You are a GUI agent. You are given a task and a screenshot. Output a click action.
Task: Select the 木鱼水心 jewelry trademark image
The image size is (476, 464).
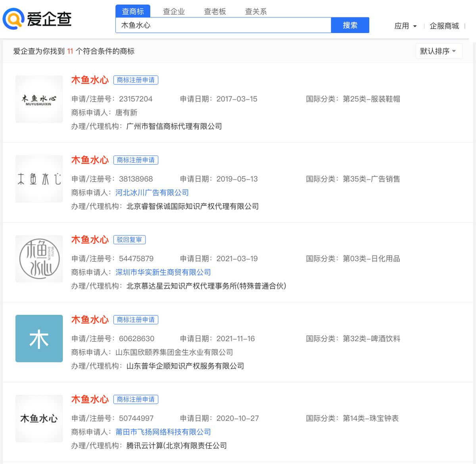point(39,418)
